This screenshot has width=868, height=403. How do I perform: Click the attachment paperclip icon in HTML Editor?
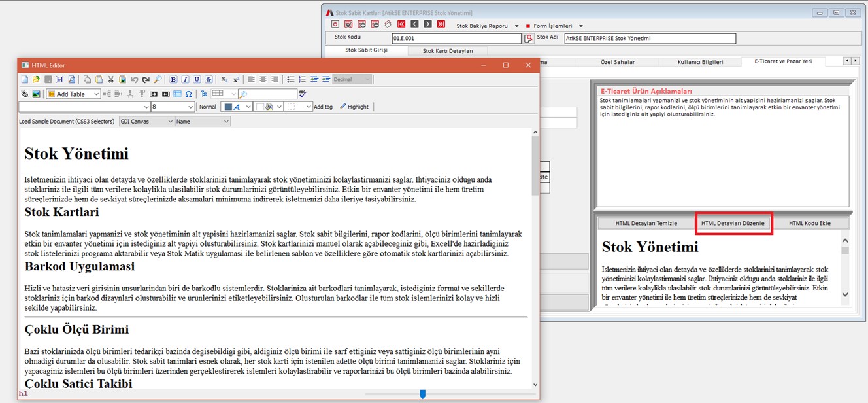(x=25, y=94)
